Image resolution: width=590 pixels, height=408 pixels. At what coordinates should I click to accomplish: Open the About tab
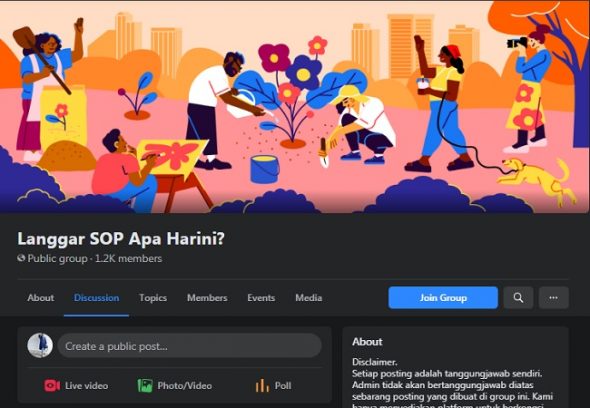click(41, 298)
